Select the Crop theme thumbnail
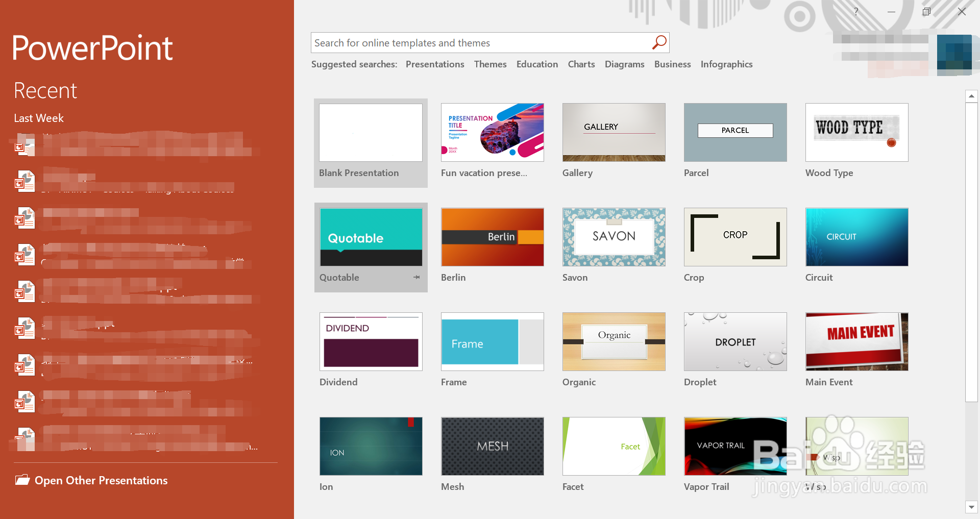This screenshot has width=980, height=519. [735, 237]
